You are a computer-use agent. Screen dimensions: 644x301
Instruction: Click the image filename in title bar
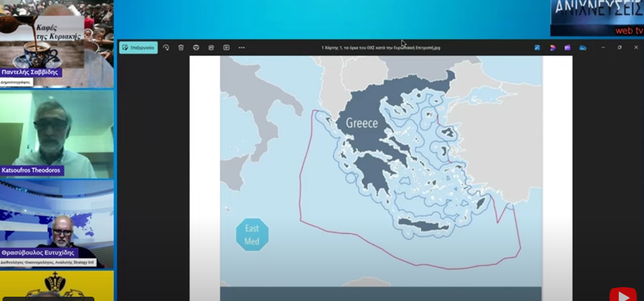tap(380, 47)
